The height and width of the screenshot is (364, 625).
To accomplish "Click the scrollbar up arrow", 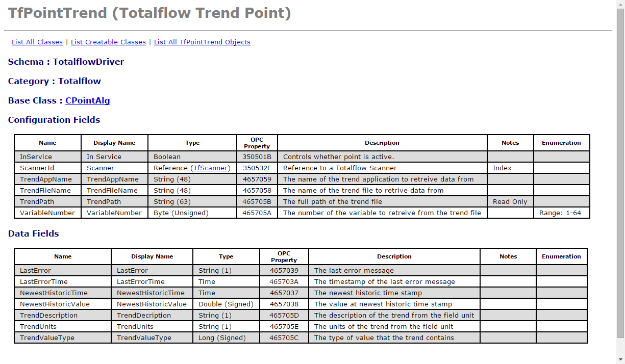I will (x=620, y=4).
